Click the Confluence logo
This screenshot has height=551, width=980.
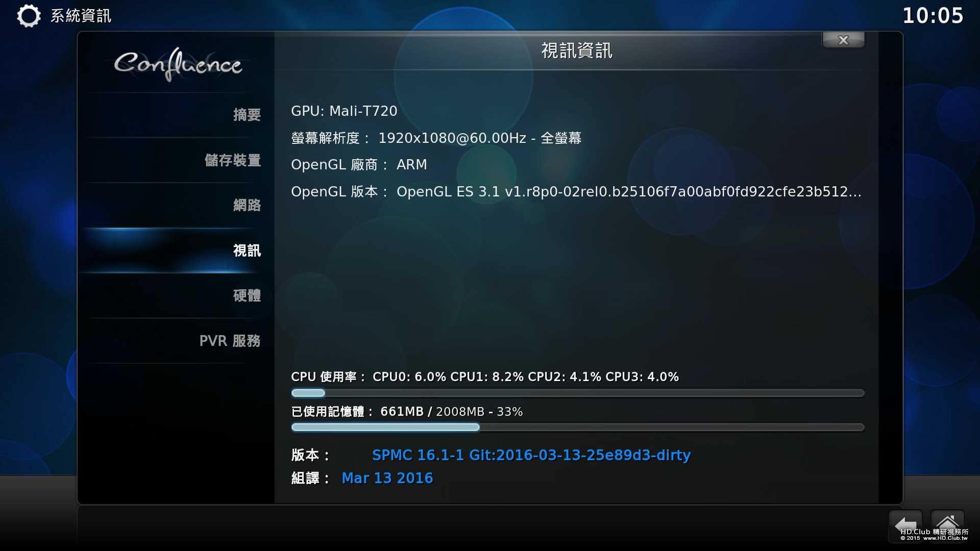[178, 64]
